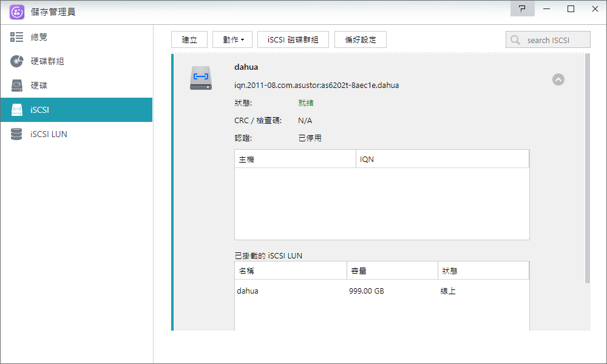Screen dimensions: 607x364
Task: Click the 偏好設定 preferences button
Action: (x=361, y=40)
